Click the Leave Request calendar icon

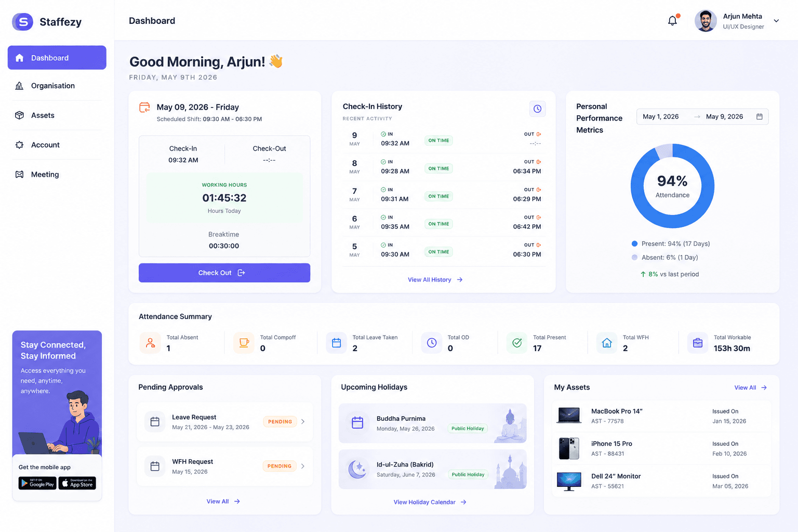[x=155, y=422]
